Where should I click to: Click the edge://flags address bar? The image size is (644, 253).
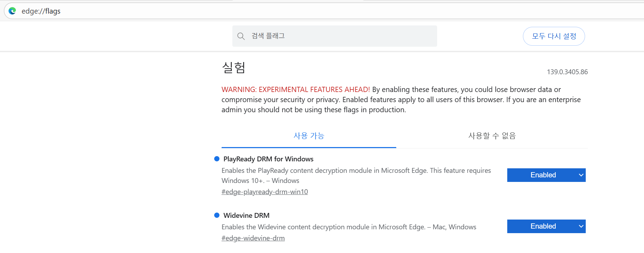click(324, 11)
